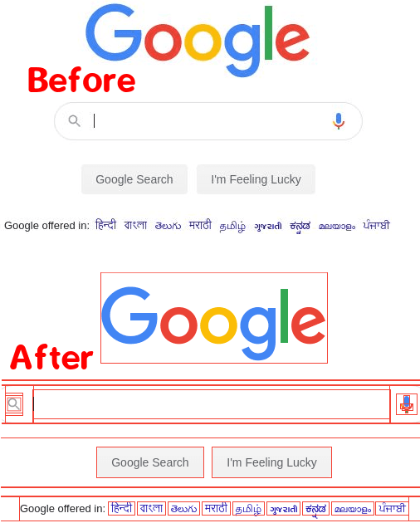Viewport: 420px width, 523px height.
Task: Open the un-outlined हिन्दी language link
Action: [105, 225]
